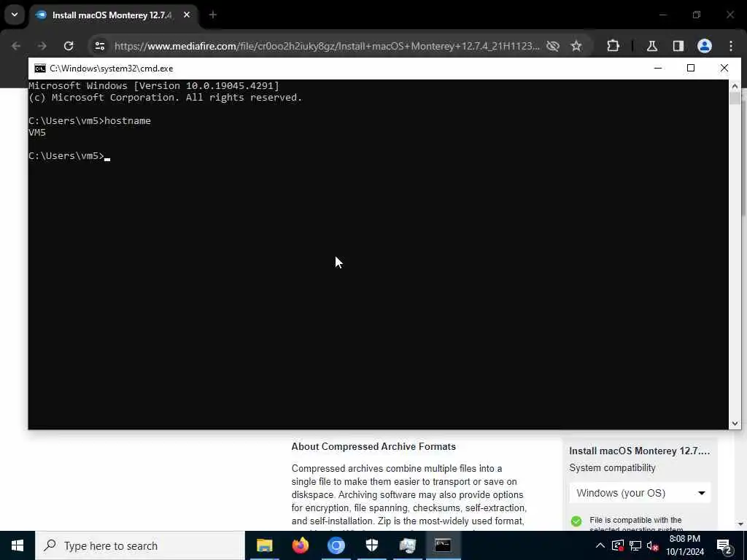The width and height of the screenshot is (747, 560).
Task: Open File Explorer from the taskbar
Action: 264,545
